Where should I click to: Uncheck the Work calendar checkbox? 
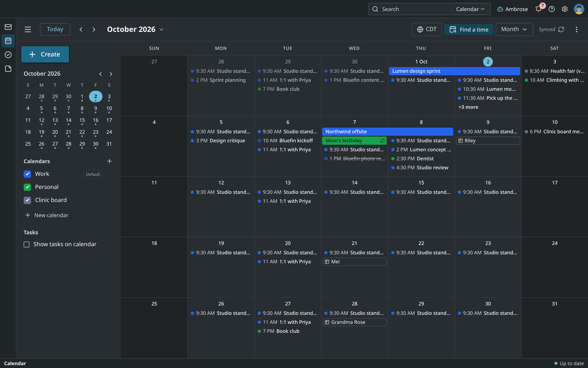point(27,174)
